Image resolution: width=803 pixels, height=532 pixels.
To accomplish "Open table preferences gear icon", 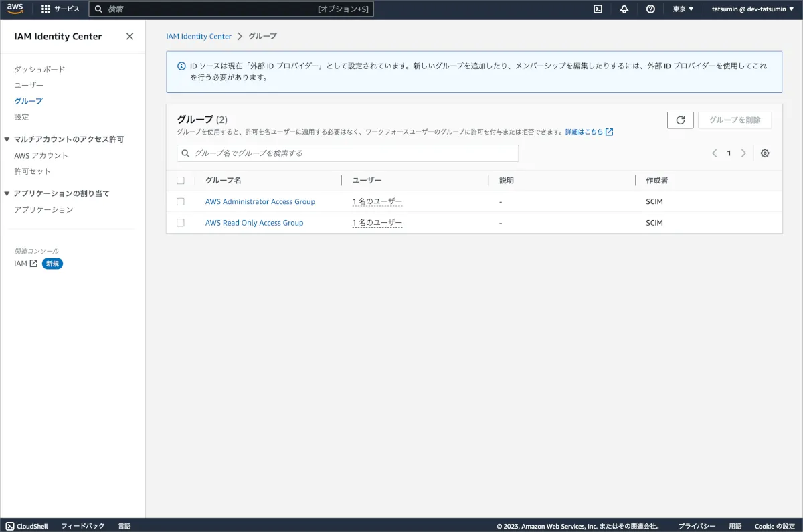I will (765, 153).
